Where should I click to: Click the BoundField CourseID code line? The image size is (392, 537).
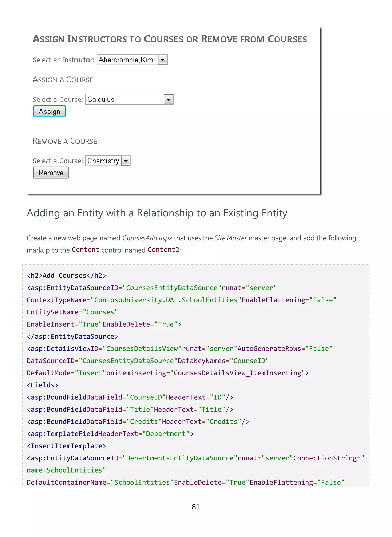tap(130, 397)
